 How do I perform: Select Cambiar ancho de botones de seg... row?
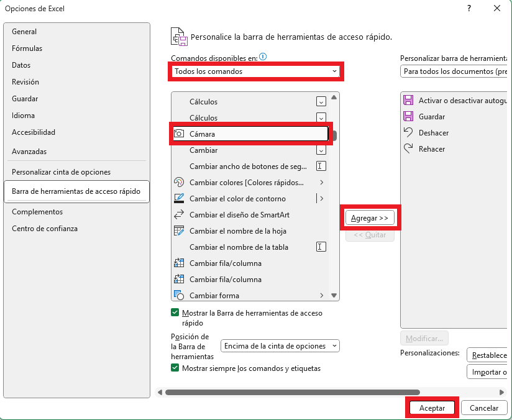click(x=250, y=167)
